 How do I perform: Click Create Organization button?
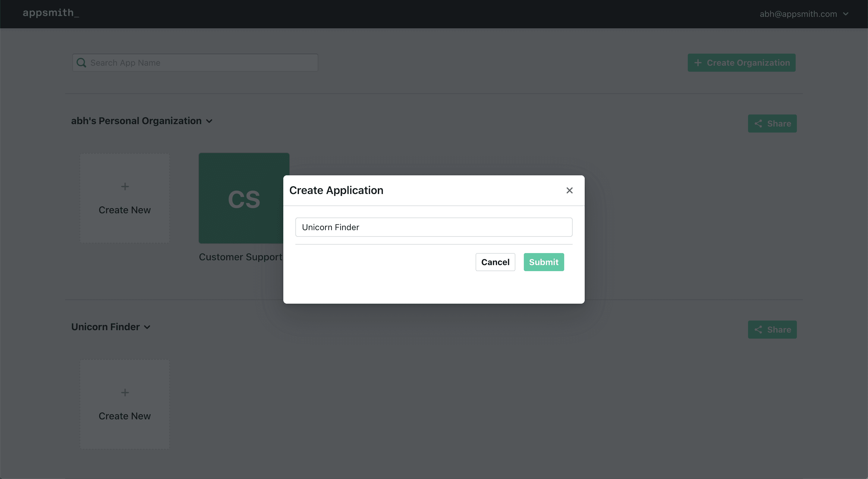741,63
